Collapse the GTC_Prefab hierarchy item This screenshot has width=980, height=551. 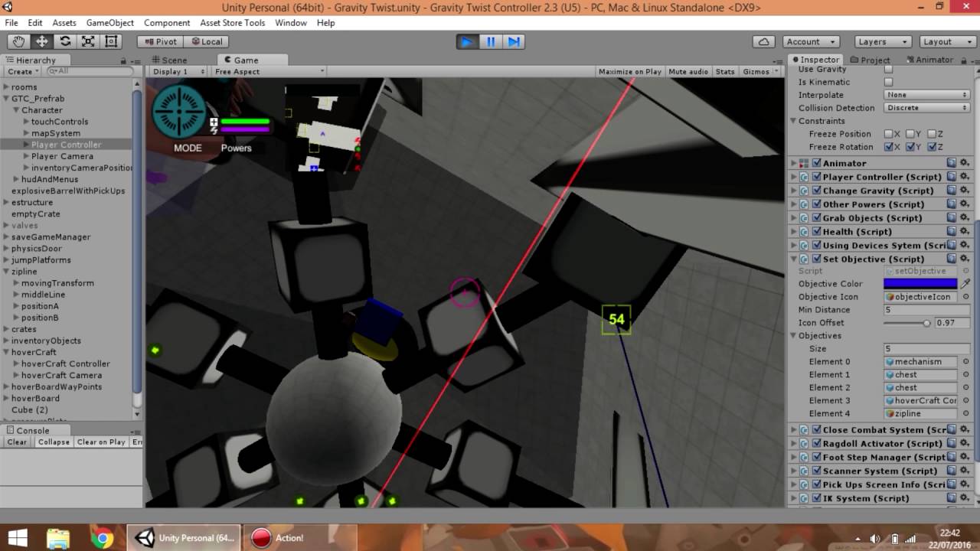(x=6, y=99)
